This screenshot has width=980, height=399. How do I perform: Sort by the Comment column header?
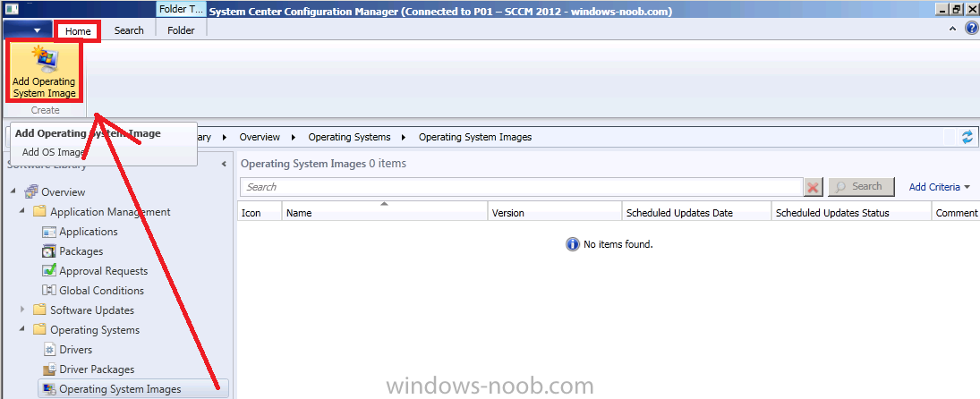coord(956,212)
